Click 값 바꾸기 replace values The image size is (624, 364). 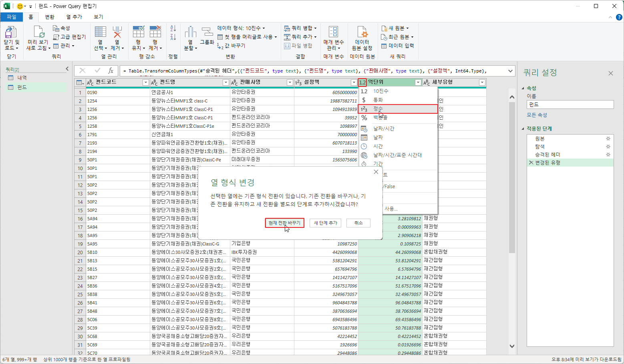(x=231, y=46)
